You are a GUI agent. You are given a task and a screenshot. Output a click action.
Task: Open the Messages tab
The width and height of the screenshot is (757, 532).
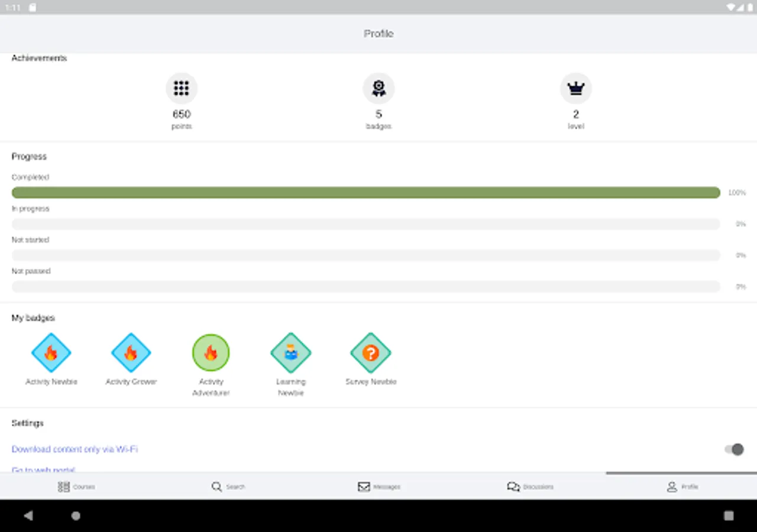378,486
